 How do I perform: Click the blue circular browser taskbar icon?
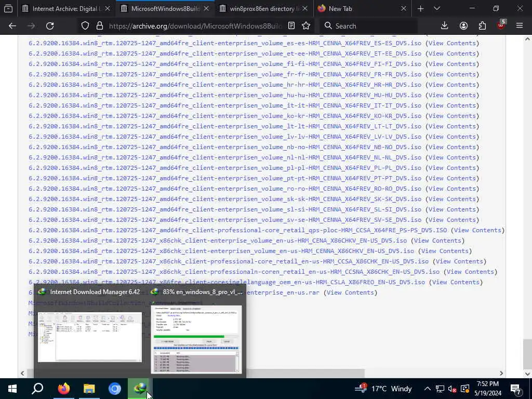[x=115, y=389]
